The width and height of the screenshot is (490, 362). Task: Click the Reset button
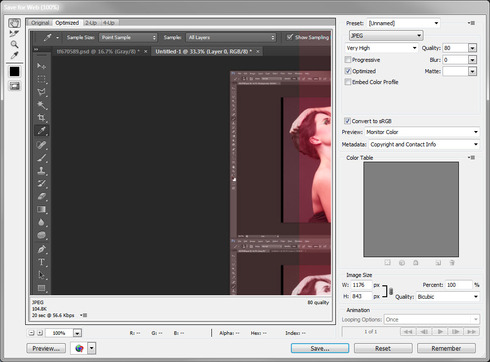[383, 348]
